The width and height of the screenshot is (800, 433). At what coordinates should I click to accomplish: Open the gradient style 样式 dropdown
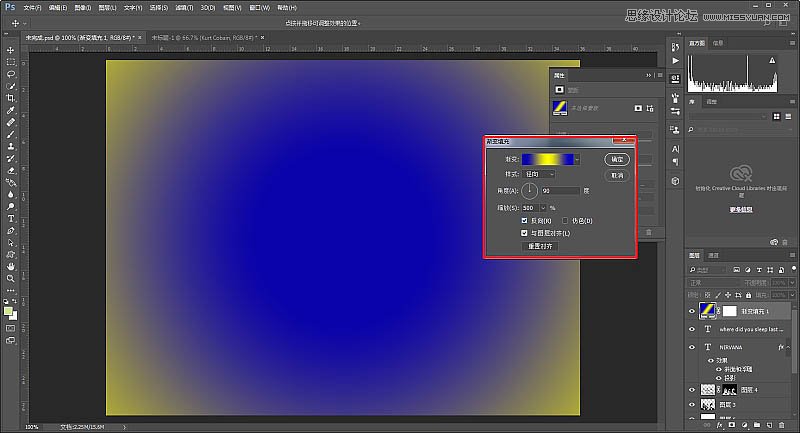(539, 174)
